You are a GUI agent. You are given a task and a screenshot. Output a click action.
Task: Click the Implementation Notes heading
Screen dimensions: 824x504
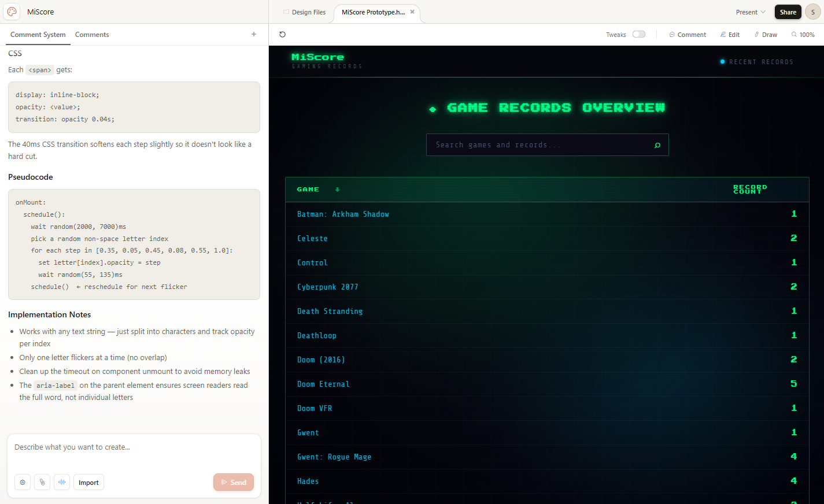click(x=50, y=314)
